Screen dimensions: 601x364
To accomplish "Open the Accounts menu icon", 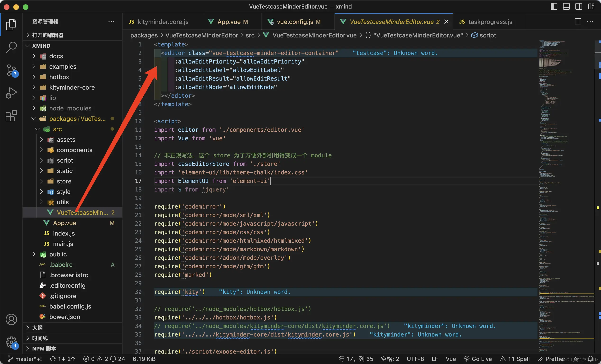I will [x=11, y=319].
